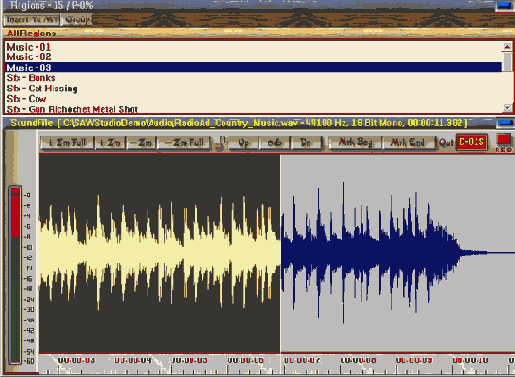
Task: Click timeline at 00:00:07 mark
Action: 302,360
